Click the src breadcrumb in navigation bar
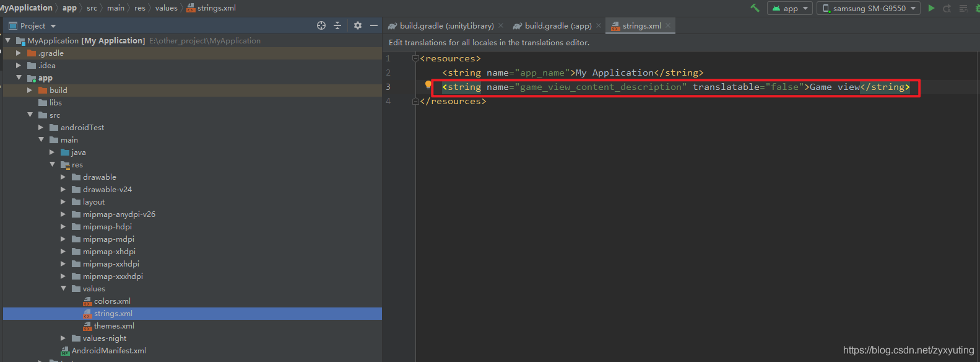Screen dimensions: 980x362 tap(92, 7)
